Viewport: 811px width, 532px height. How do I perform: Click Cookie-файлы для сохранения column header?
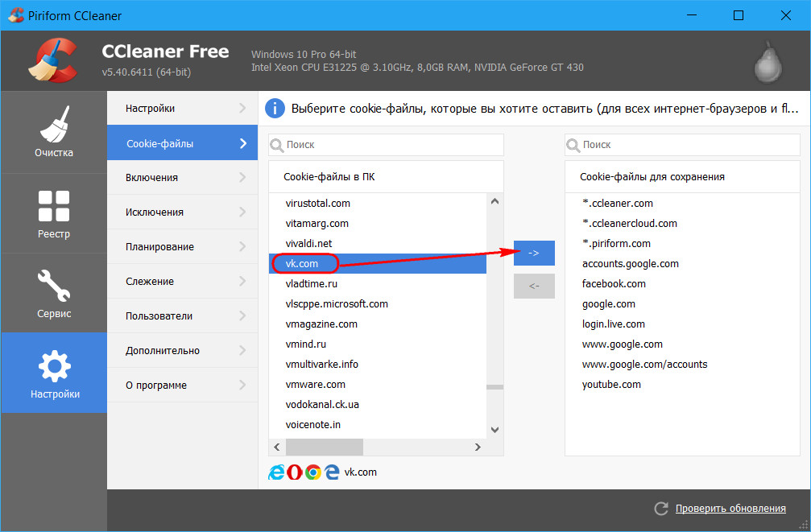point(682,177)
